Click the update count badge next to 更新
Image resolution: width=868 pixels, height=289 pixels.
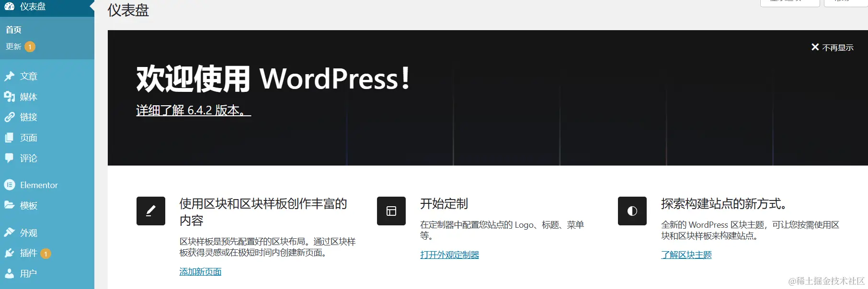click(x=30, y=46)
